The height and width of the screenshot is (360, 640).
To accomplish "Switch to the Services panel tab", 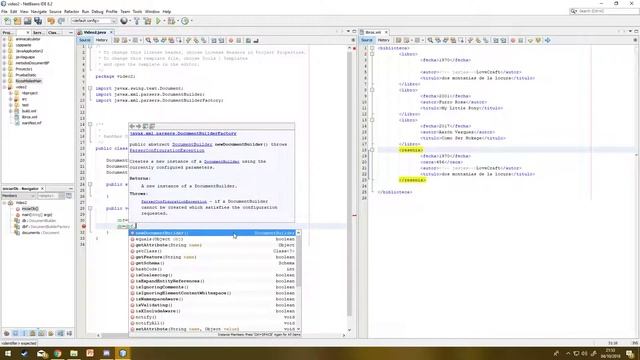I will [38, 32].
